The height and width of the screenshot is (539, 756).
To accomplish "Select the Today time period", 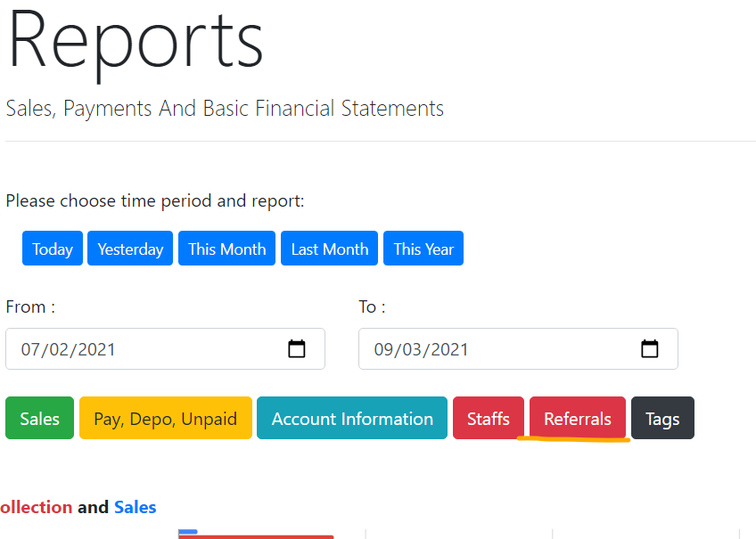I will pyautogui.click(x=53, y=249).
